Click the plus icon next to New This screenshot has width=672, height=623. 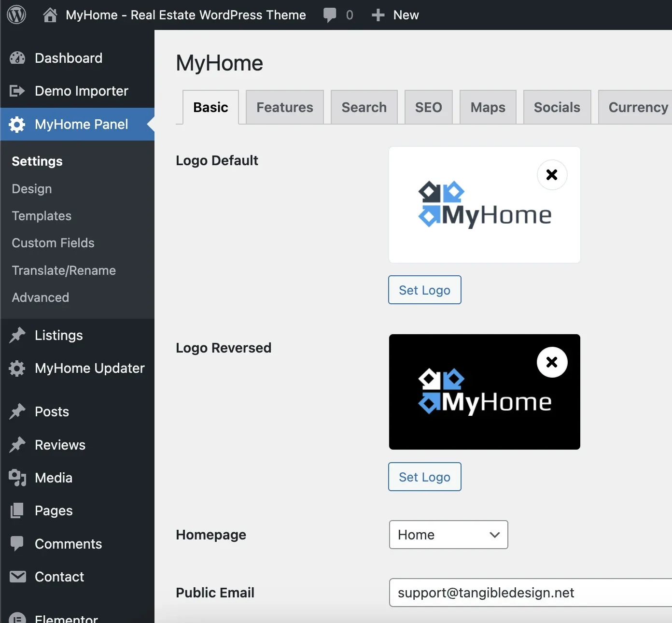378,15
